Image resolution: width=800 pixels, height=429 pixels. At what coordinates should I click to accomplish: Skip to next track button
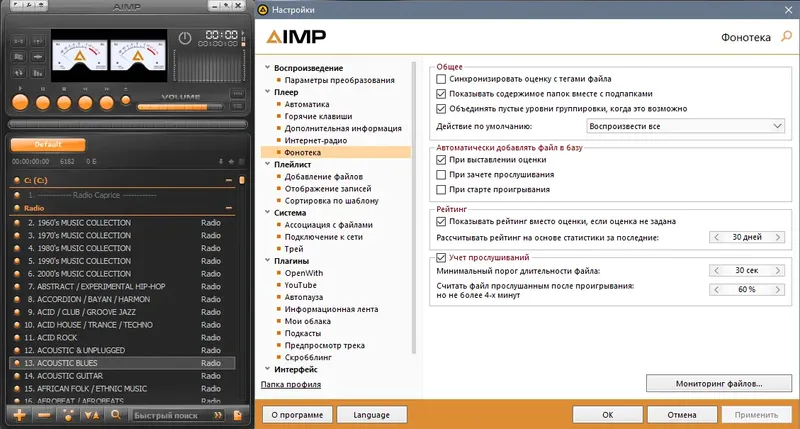[x=107, y=103]
